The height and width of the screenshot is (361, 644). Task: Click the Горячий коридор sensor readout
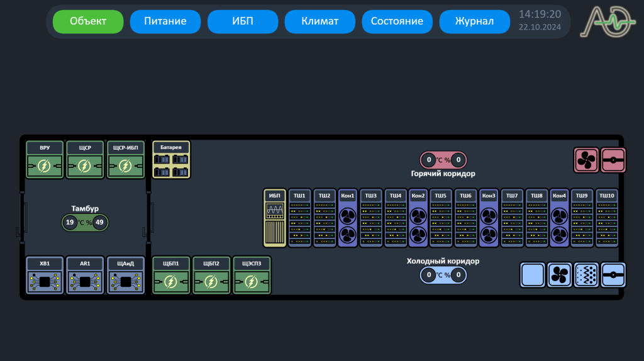[443, 160]
